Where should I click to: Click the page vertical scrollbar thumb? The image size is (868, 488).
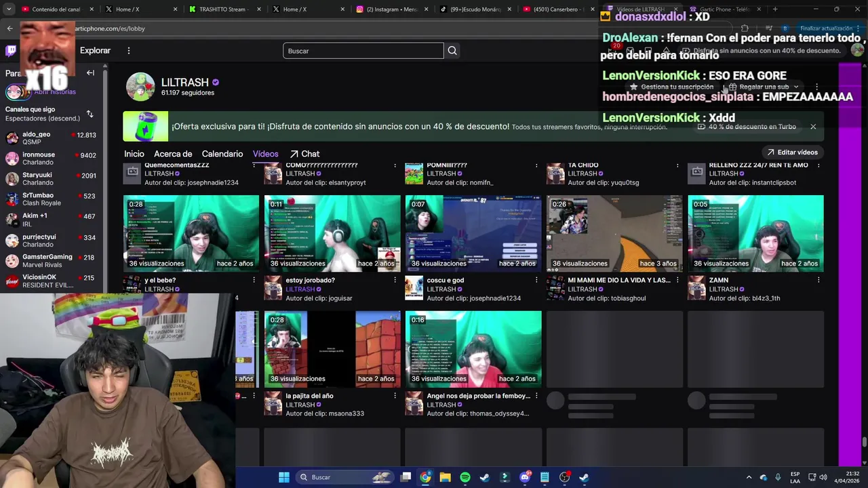[864, 443]
